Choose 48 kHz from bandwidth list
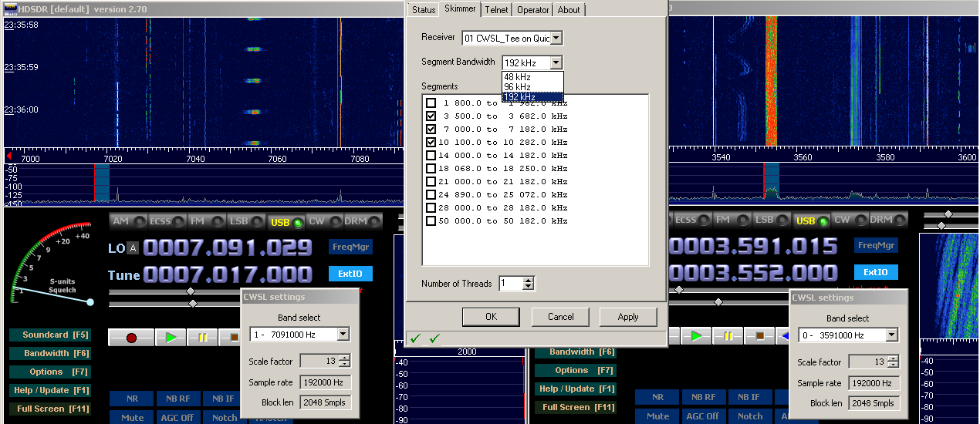This screenshot has height=424, width=980. coord(532,76)
